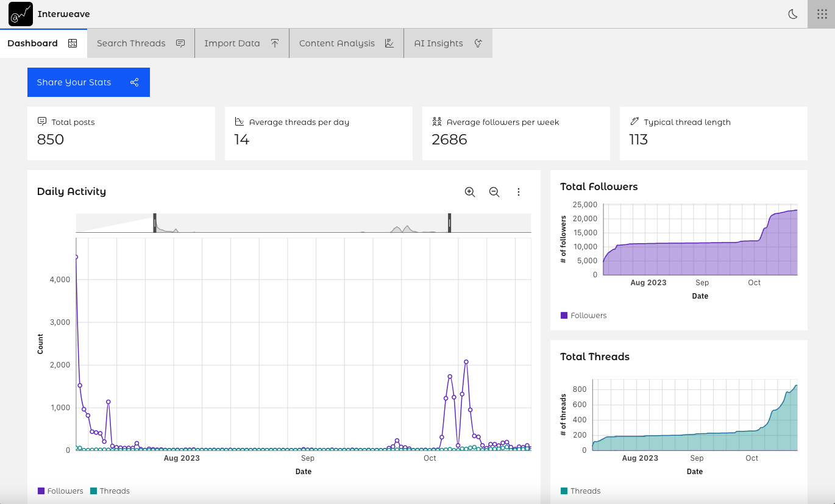Image resolution: width=835 pixels, height=504 pixels.
Task: Click the average threads value 14
Action: click(242, 140)
